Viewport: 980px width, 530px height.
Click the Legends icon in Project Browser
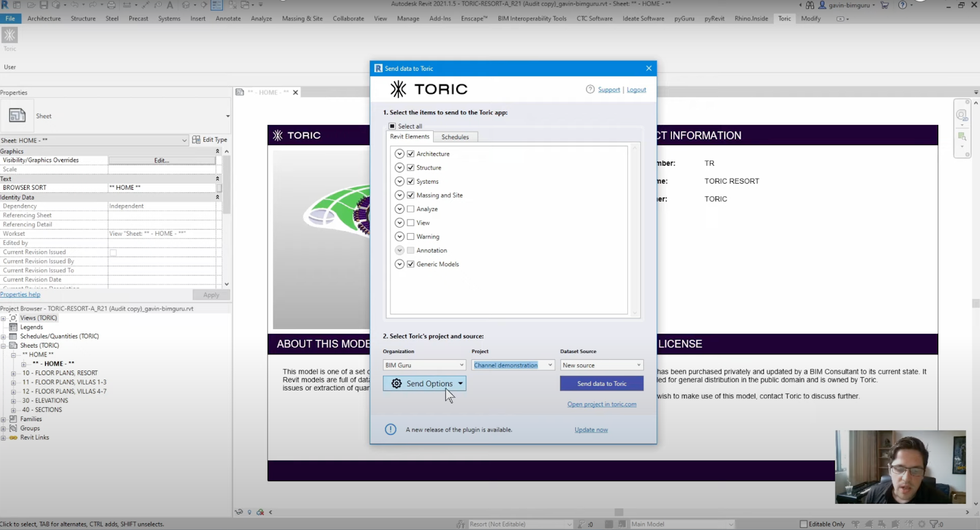pos(13,327)
